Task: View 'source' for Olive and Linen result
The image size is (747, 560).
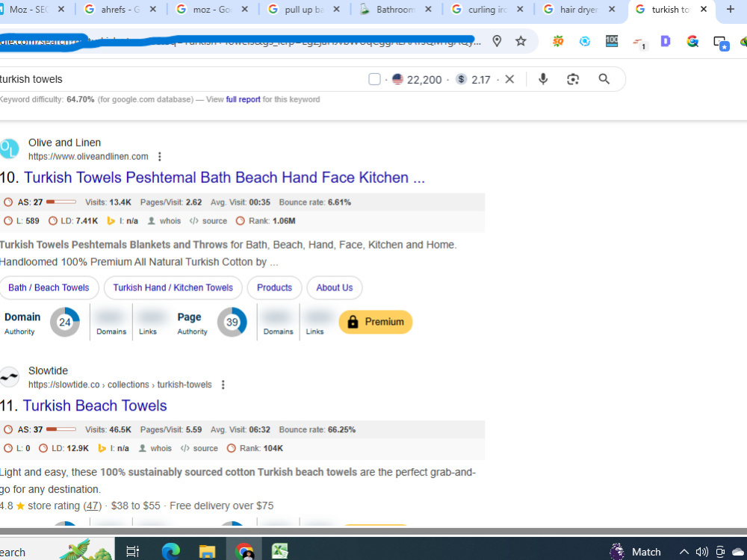Action: tap(208, 221)
